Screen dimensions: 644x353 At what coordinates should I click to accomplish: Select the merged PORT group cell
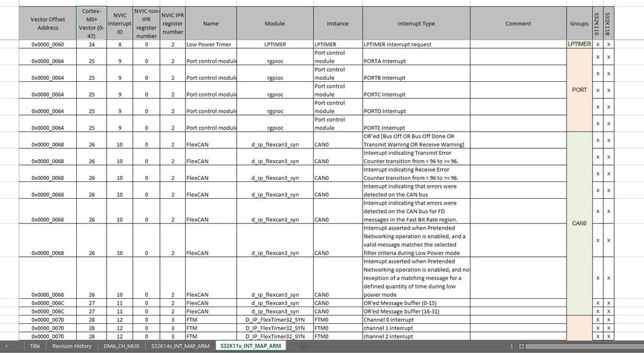(x=579, y=90)
